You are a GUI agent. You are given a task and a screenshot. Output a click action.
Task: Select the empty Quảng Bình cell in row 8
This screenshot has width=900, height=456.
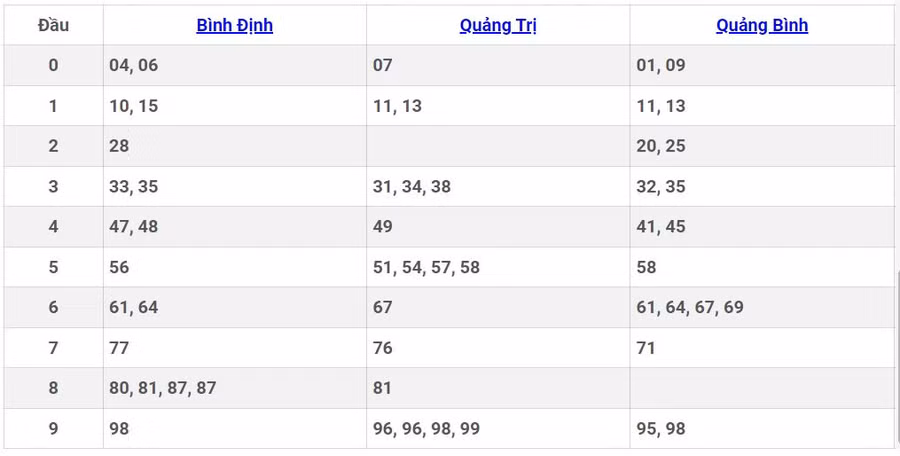(762, 388)
